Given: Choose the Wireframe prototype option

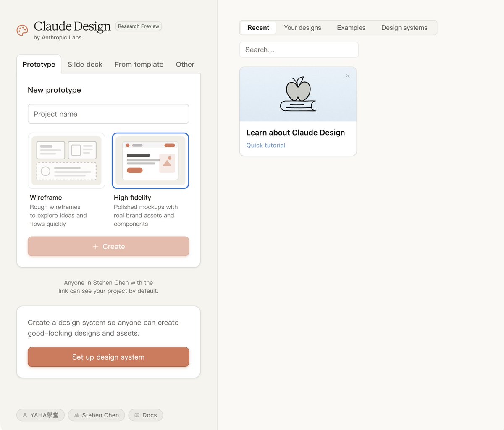Looking at the screenshot, I should [66, 161].
